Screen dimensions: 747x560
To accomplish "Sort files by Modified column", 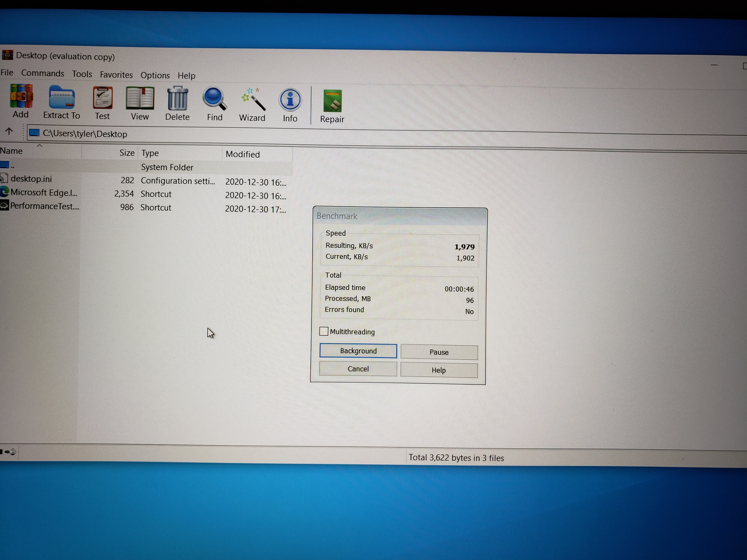I will pos(243,154).
